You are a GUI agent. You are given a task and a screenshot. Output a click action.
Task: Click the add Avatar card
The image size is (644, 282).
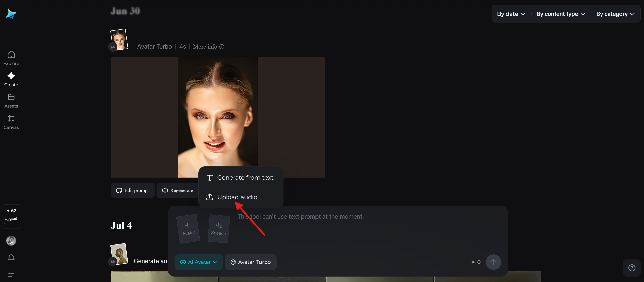coord(188,228)
